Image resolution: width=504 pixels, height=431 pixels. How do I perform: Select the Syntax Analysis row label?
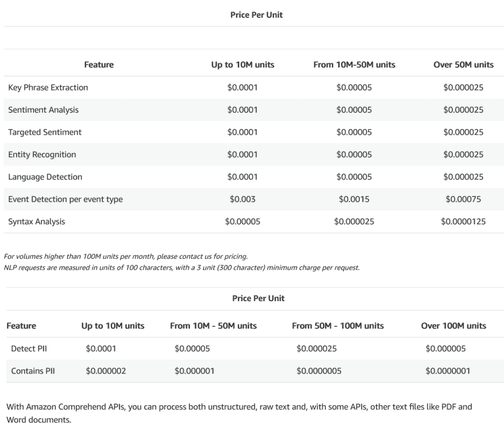[36, 221]
